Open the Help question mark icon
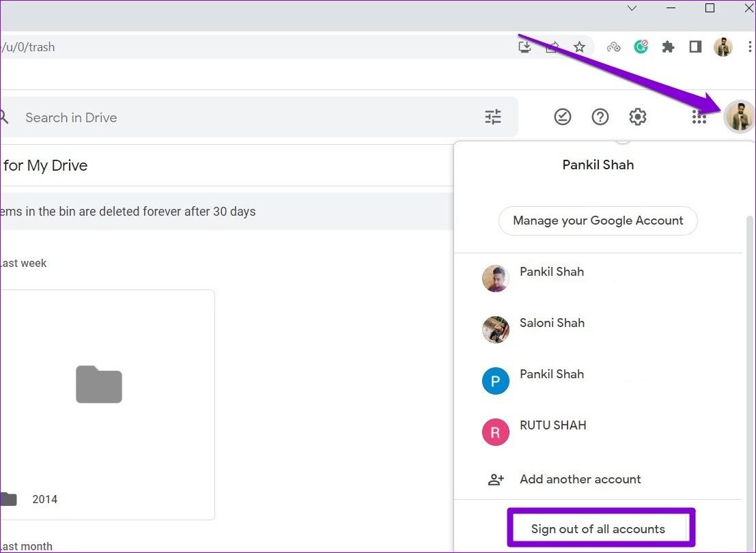 click(x=600, y=117)
